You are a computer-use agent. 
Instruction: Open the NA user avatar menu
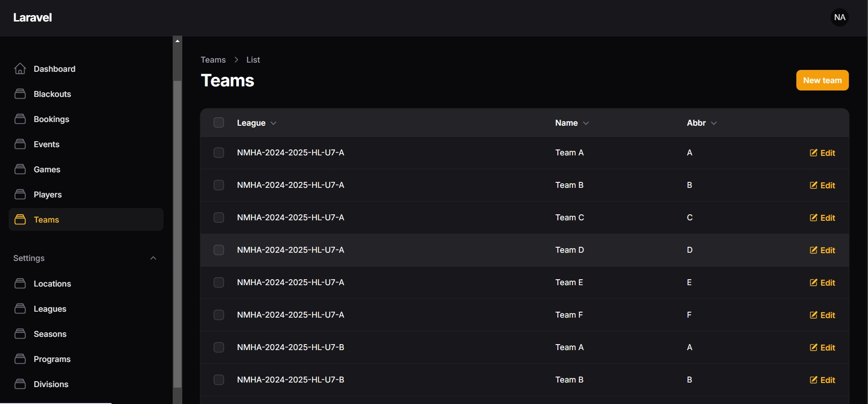tap(839, 17)
